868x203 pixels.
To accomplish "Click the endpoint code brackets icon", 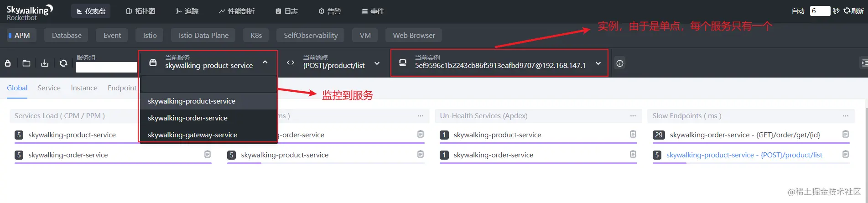I will click(x=291, y=62).
